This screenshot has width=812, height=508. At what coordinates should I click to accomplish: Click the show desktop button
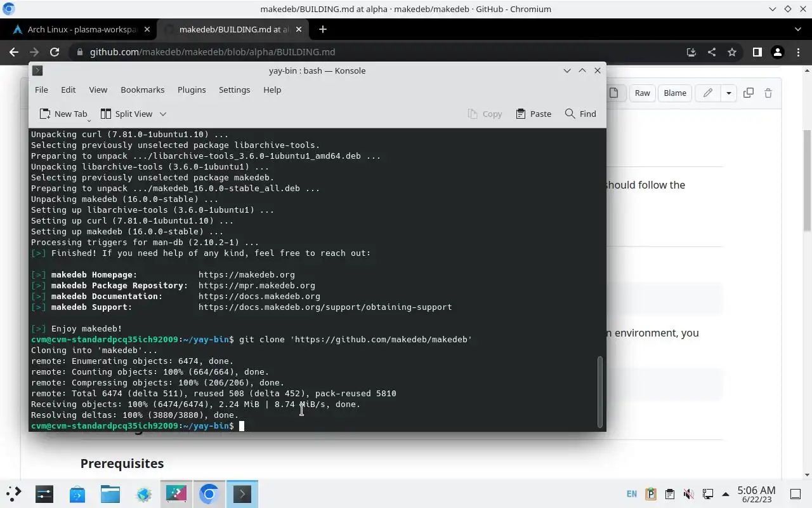point(795,493)
